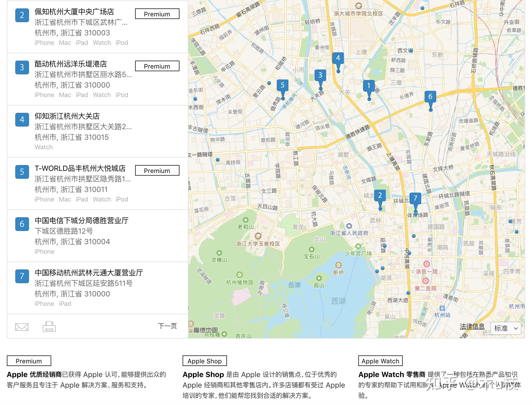Screen dimensions: 532x405
Task: Open 中国电信下城分局德胜营业厅 listing
Action: coord(82,221)
